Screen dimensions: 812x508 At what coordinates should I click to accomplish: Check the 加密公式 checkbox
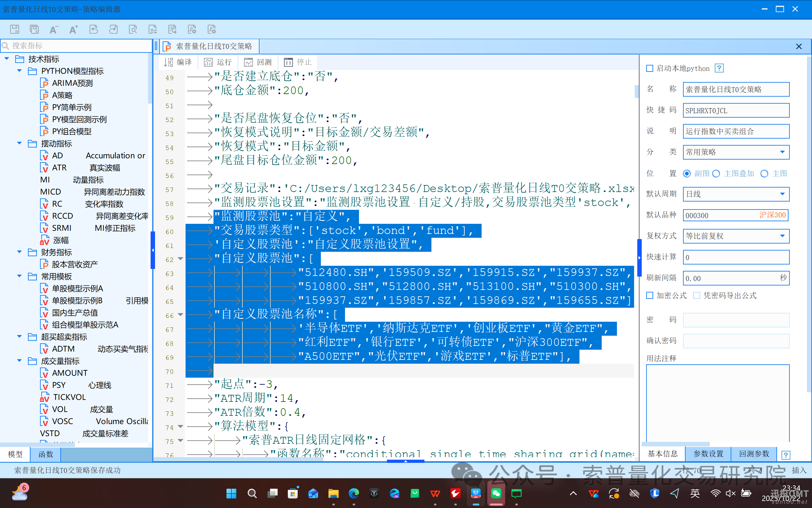(x=650, y=295)
